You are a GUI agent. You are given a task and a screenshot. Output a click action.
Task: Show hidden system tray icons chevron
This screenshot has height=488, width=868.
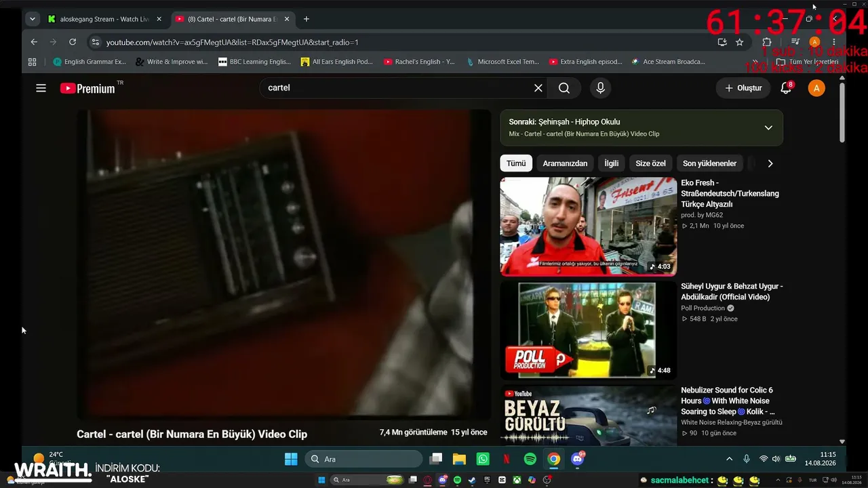tap(730, 459)
